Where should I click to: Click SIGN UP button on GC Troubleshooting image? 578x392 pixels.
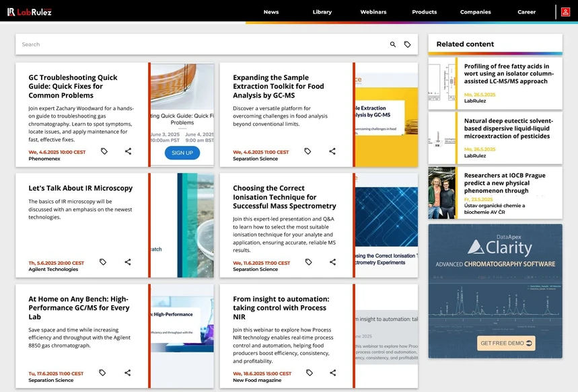(x=182, y=153)
